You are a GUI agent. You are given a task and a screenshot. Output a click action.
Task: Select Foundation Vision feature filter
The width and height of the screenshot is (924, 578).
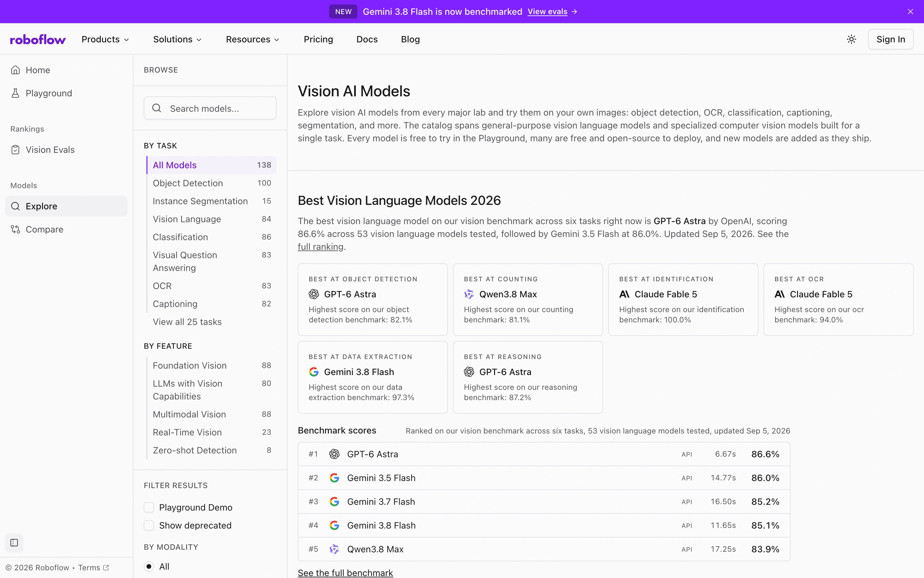point(211,365)
